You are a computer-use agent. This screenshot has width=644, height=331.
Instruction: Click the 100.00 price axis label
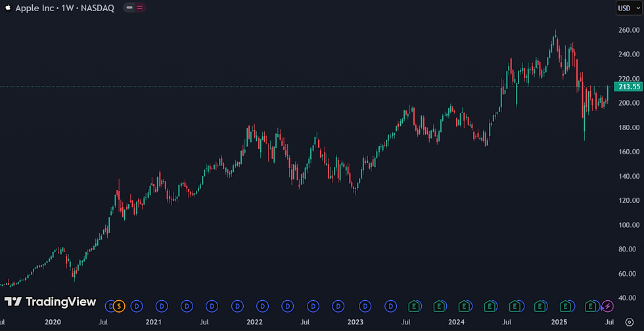point(629,225)
